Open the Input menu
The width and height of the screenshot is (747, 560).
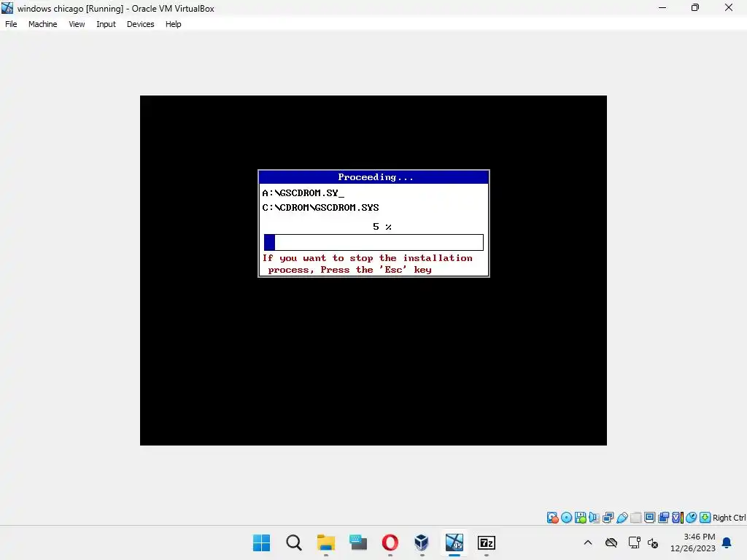click(106, 24)
